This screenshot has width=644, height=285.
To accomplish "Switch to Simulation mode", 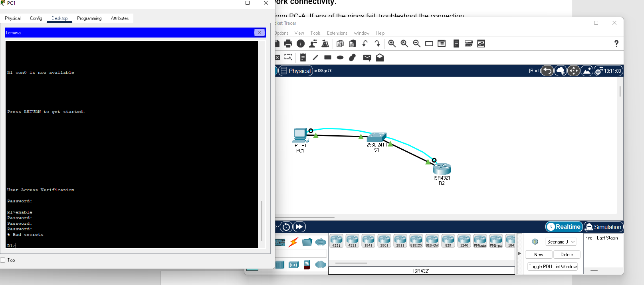I will [603, 227].
